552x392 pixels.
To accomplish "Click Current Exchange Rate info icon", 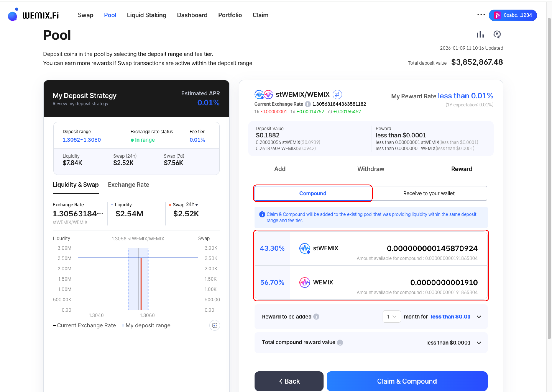I will tap(307, 104).
